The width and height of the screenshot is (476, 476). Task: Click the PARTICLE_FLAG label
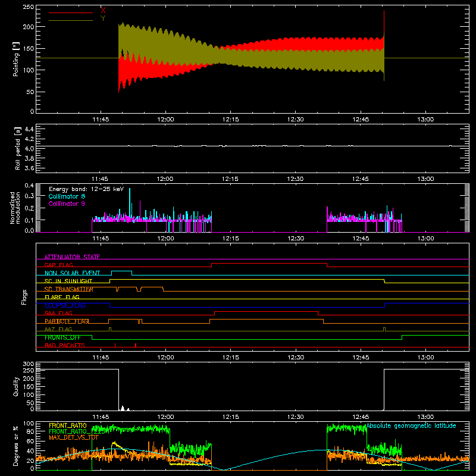click(67, 321)
